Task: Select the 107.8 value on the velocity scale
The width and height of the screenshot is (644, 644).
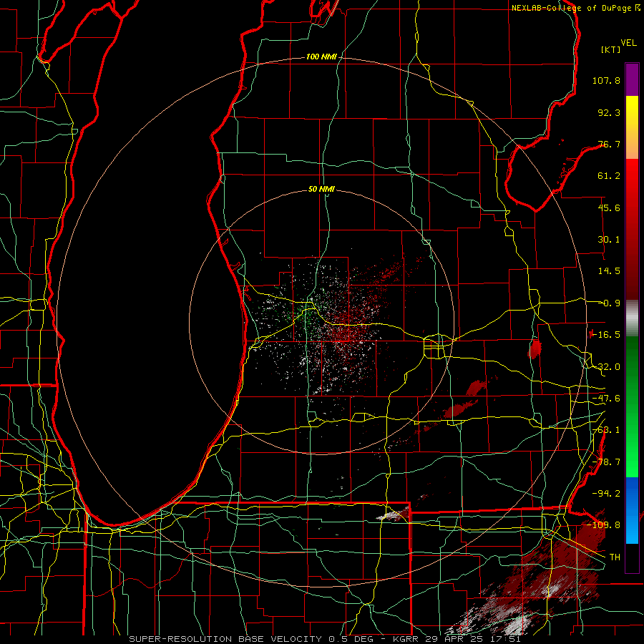Action: tap(606, 80)
